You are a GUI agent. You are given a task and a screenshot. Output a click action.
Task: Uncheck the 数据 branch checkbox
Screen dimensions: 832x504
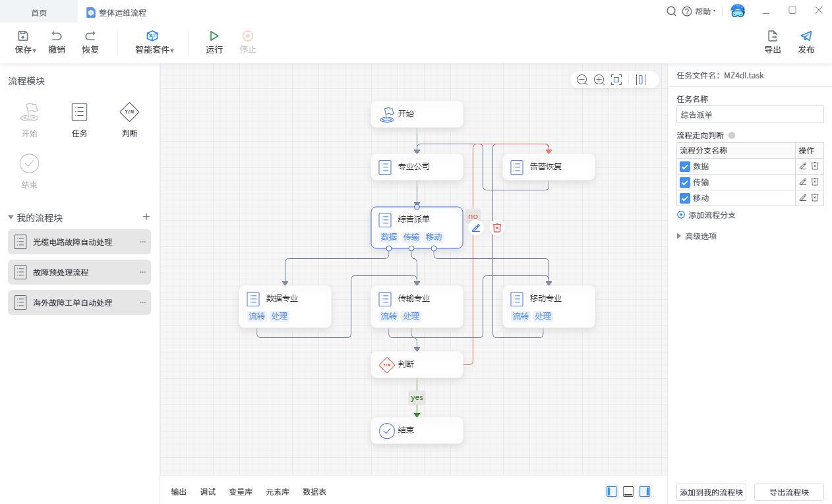pyautogui.click(x=685, y=167)
